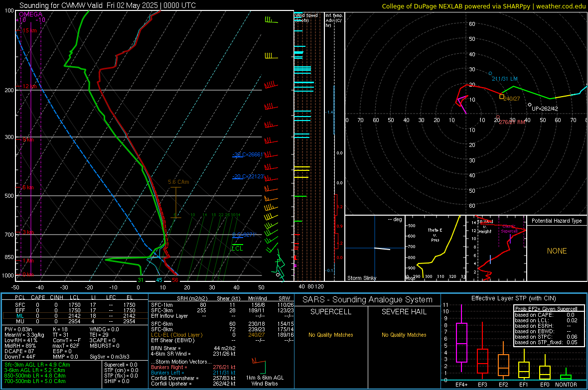Click the TEI = 29 value
The width and height of the screenshot is (588, 390).
99,335
